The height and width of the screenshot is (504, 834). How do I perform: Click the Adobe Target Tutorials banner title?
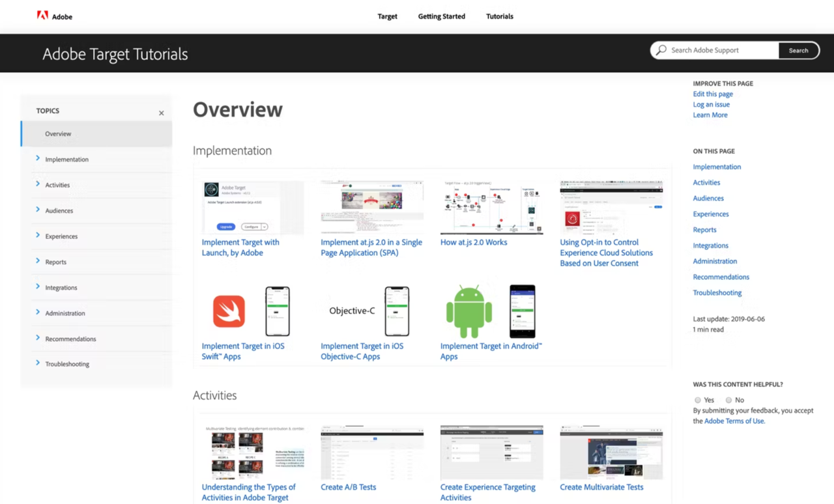pyautogui.click(x=115, y=54)
